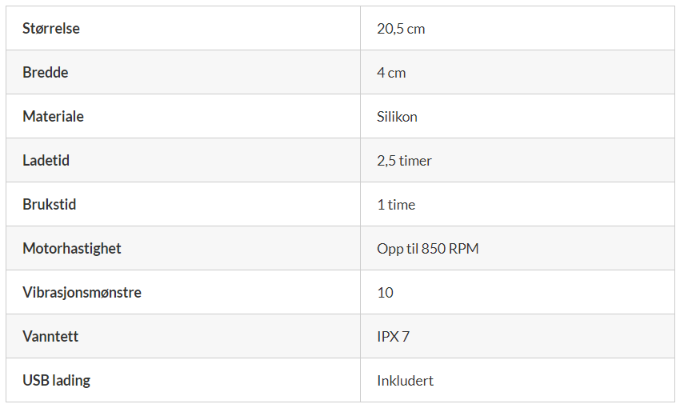Image resolution: width=681 pixels, height=408 pixels.
Task: Select the 2,5 timer value
Action: pyautogui.click(x=404, y=160)
